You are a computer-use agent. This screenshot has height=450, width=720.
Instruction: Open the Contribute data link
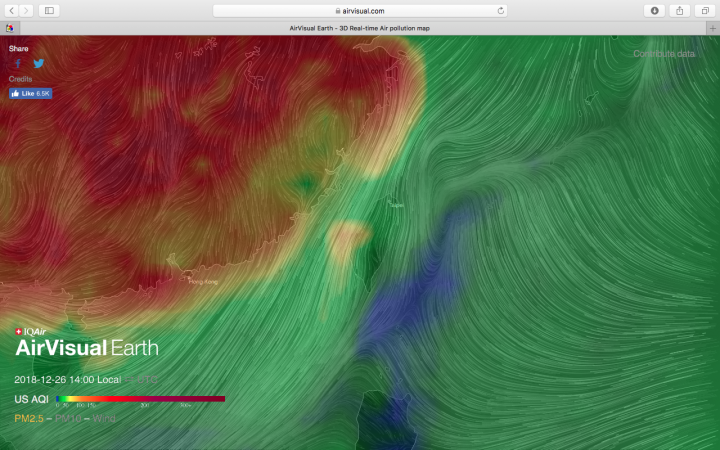point(664,54)
